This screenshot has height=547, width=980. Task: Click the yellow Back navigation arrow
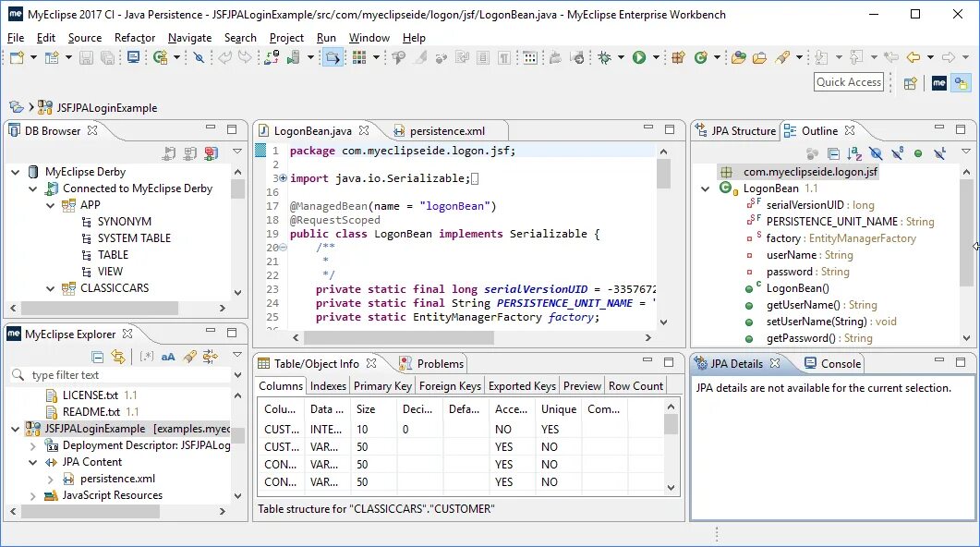pos(913,57)
